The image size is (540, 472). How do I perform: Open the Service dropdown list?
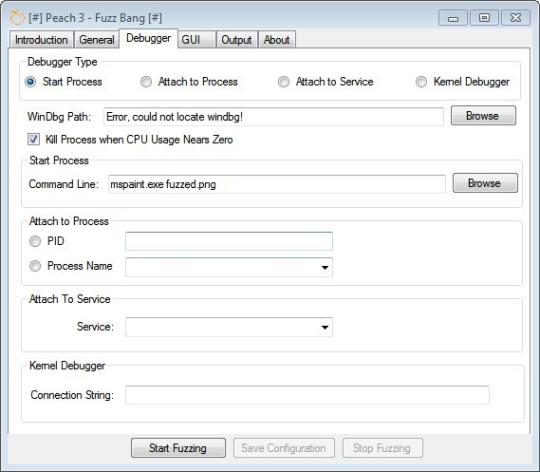point(324,327)
